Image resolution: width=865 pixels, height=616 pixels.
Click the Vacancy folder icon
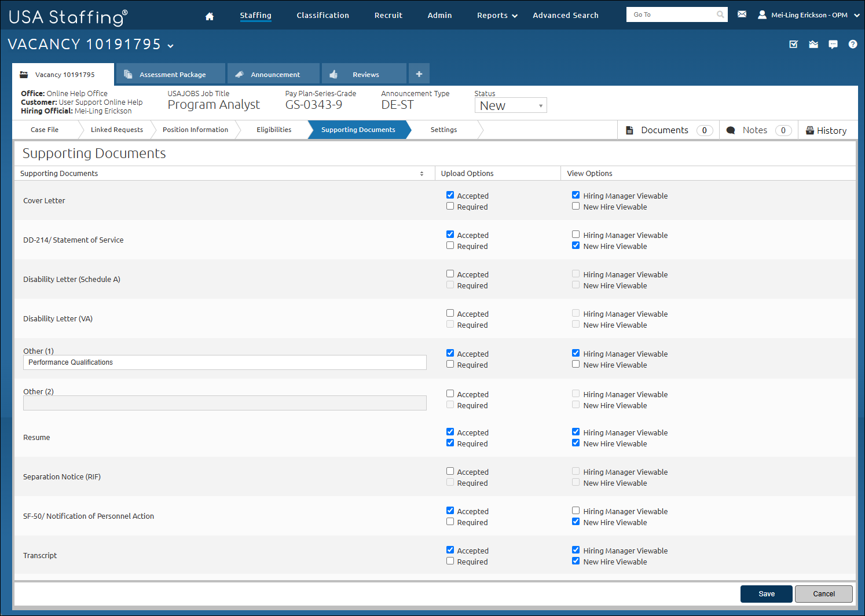point(24,75)
